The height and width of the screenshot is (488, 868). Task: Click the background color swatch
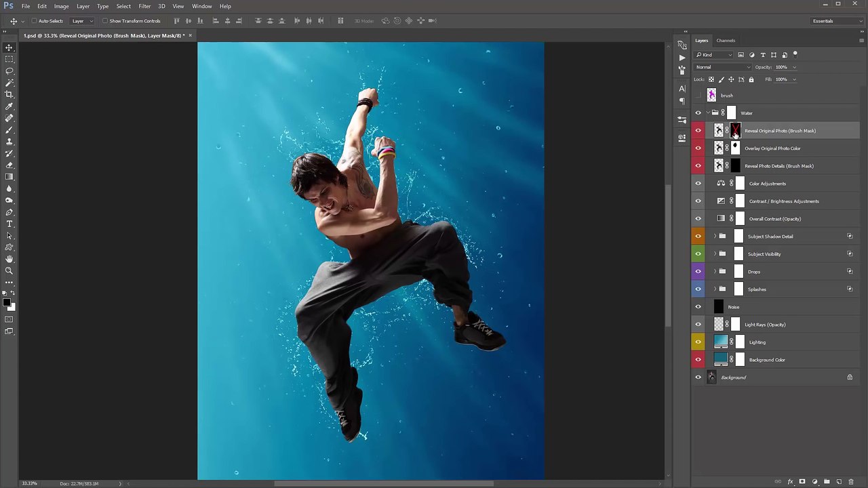[x=12, y=307]
